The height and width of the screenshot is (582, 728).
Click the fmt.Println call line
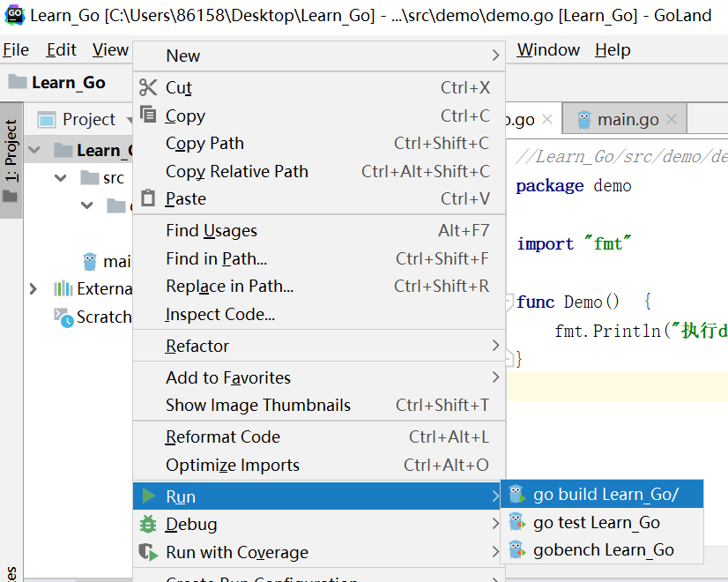(641, 331)
